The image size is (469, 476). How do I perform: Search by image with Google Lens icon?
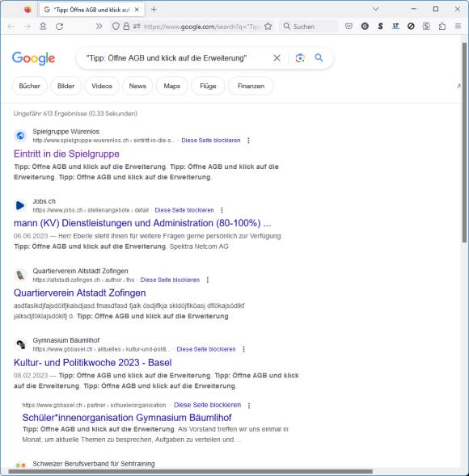(x=300, y=57)
